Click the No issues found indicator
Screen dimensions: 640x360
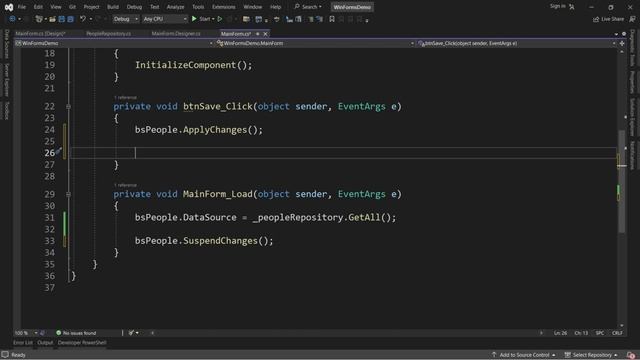[x=76, y=333]
